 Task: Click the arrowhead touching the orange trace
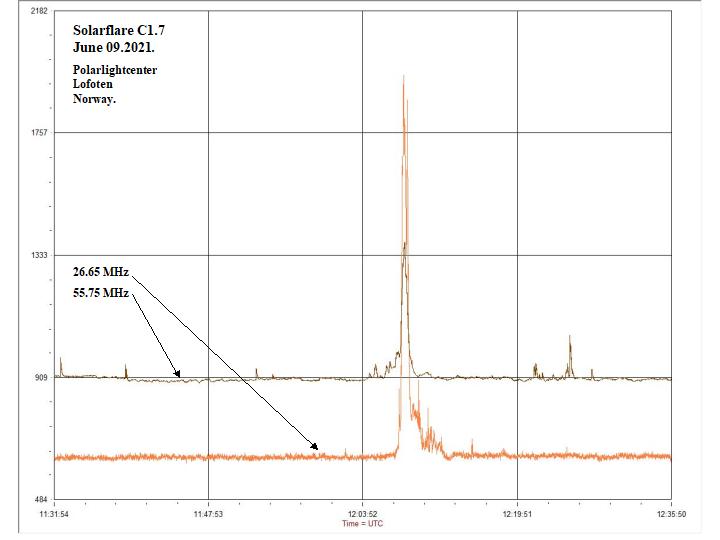[x=315, y=449]
